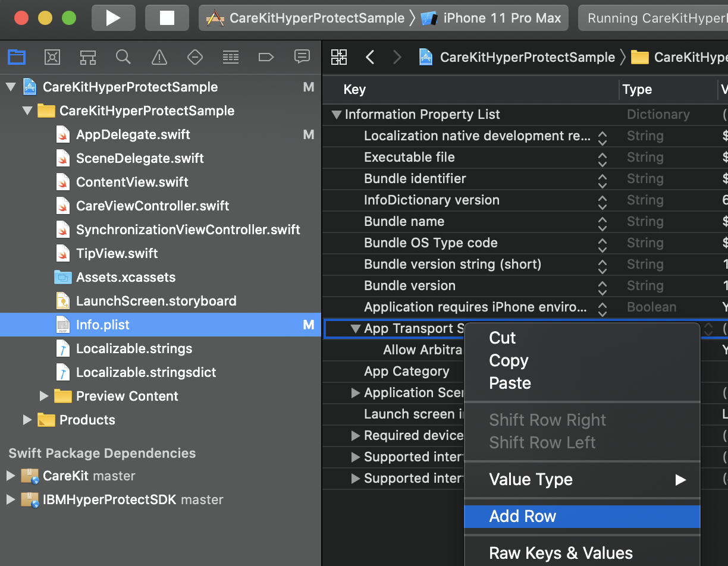Select Bundle version string (short) row
Viewport: 728px width, 566px height.
pos(525,264)
